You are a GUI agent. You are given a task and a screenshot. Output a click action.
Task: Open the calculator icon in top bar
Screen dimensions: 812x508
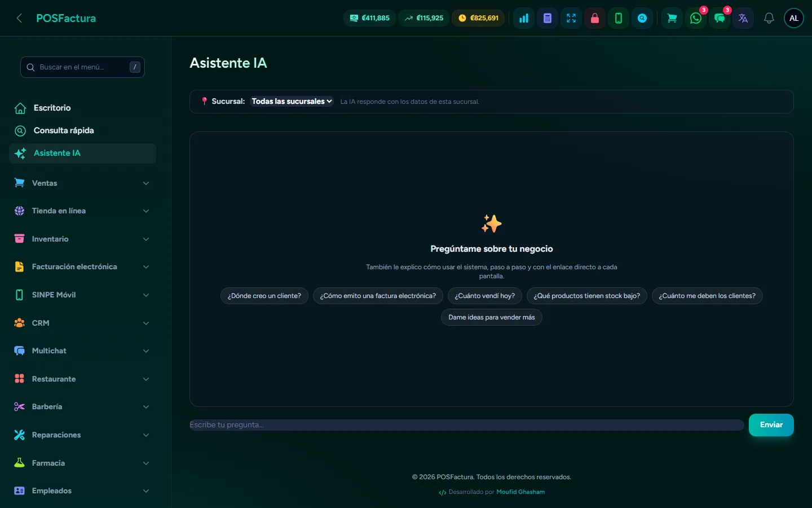click(548, 18)
